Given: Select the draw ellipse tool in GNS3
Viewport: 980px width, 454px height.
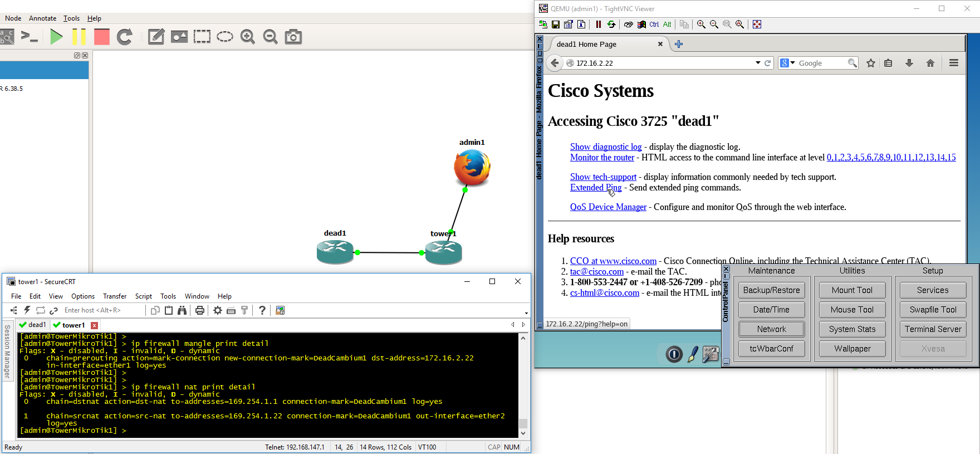Looking at the screenshot, I should [x=225, y=37].
